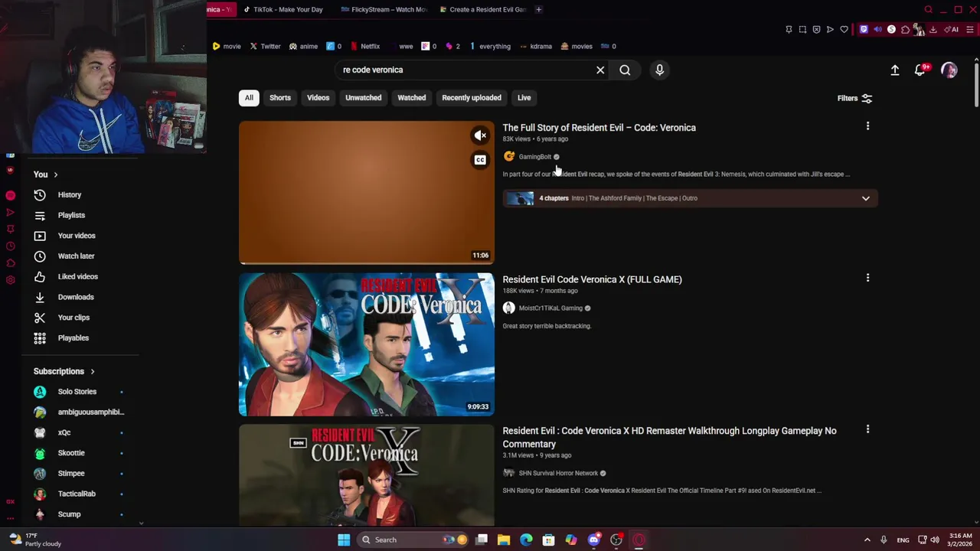Unmute the preview on the first video thumbnail

click(480, 135)
